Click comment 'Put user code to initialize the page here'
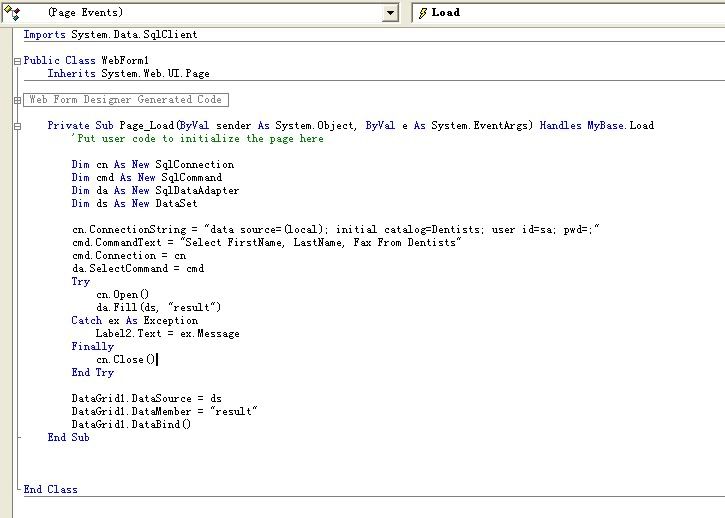Viewport: 725px width, 518px height. pos(198,138)
